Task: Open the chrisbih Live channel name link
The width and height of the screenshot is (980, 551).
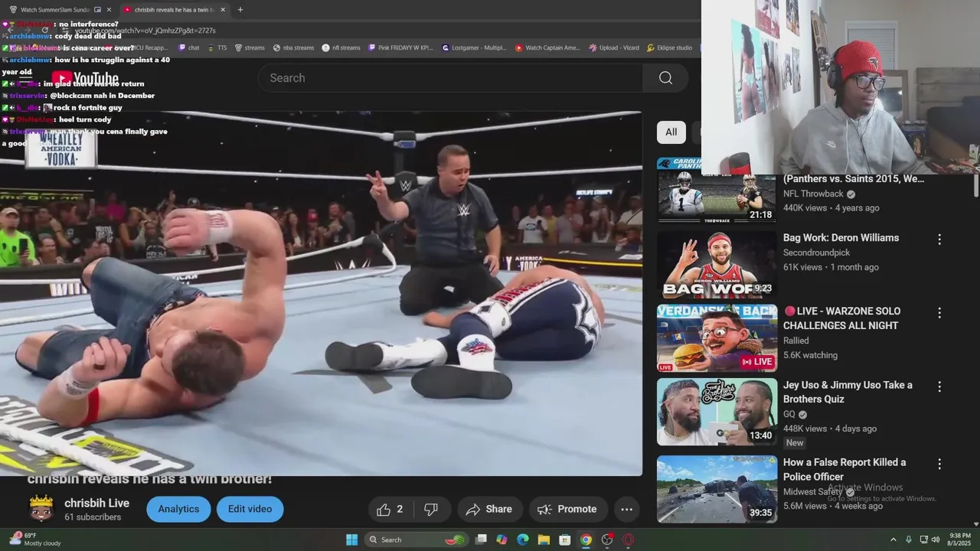Action: [96, 504]
